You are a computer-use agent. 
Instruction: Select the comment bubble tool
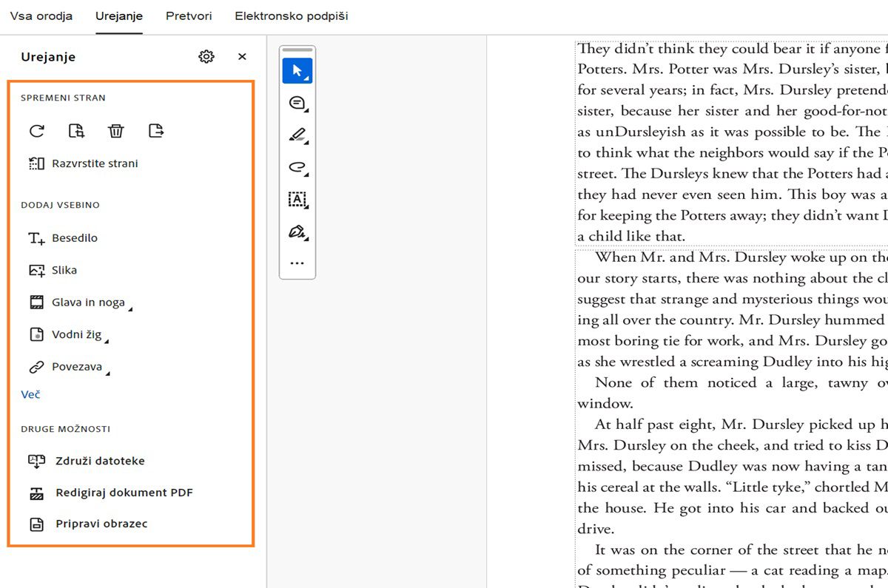[297, 104]
